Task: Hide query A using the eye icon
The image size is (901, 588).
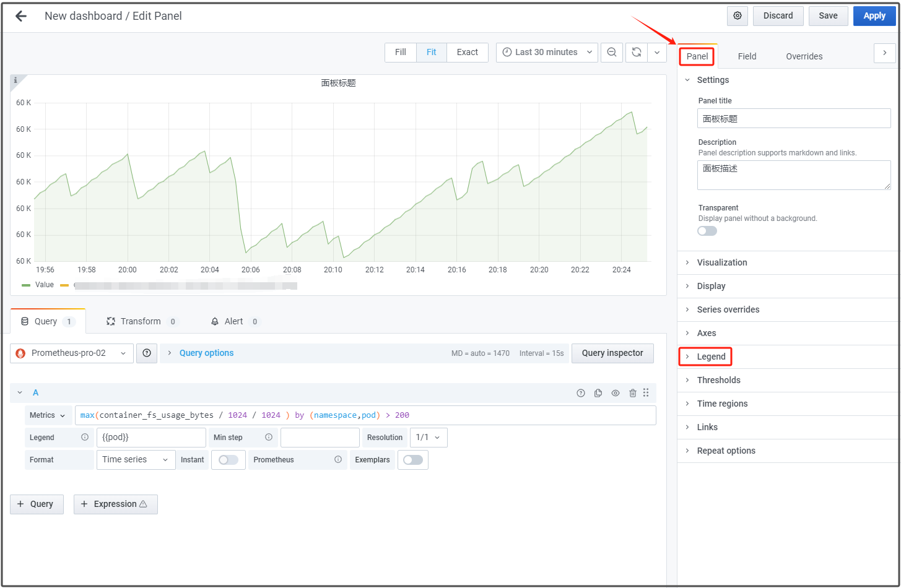Action: click(x=616, y=393)
